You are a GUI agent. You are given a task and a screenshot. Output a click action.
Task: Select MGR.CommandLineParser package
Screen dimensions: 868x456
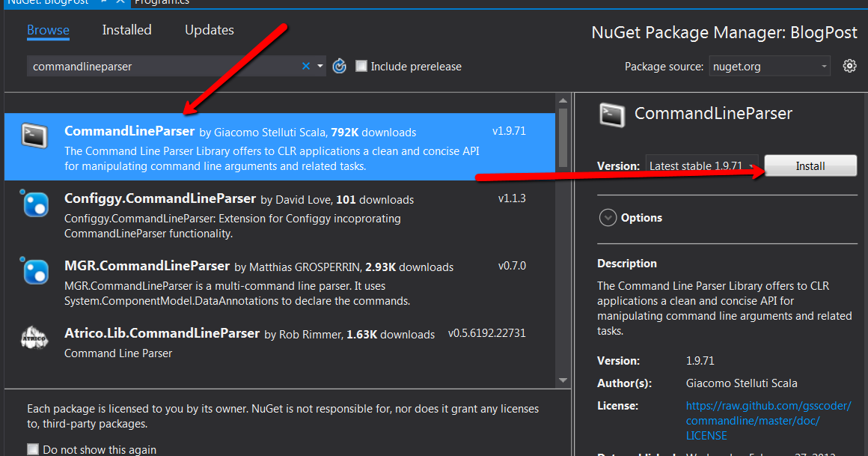pos(280,282)
